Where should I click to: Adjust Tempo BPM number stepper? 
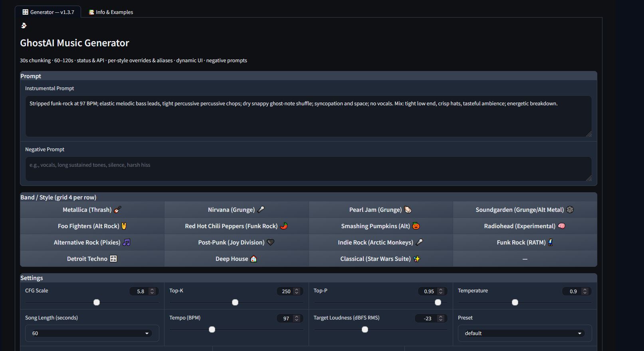point(296,318)
